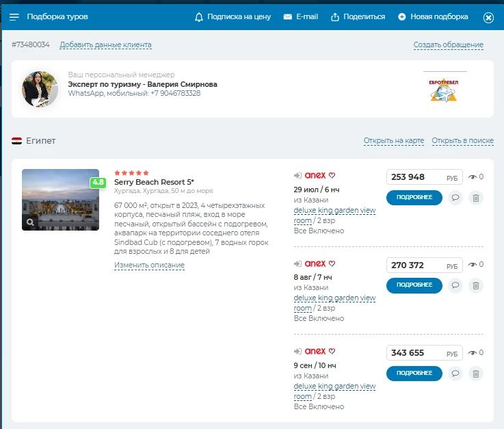Click '9 сен / 10 нч' date text

click(x=315, y=365)
